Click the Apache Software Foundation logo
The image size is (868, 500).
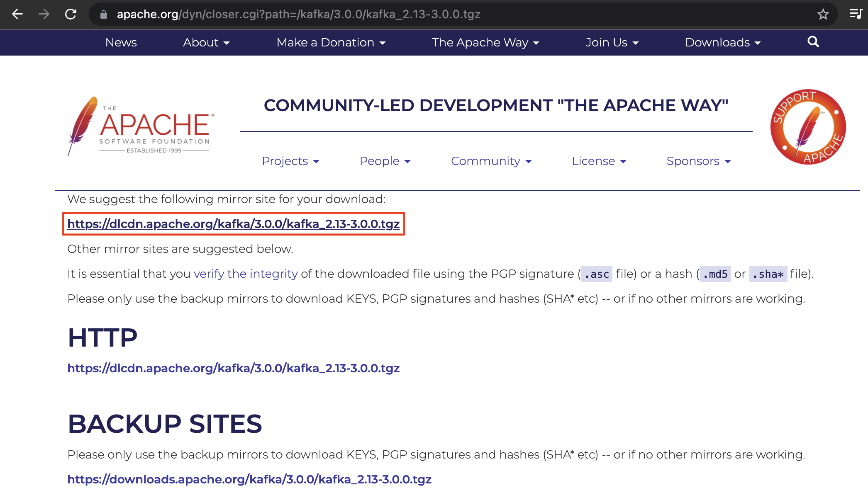coord(141,126)
